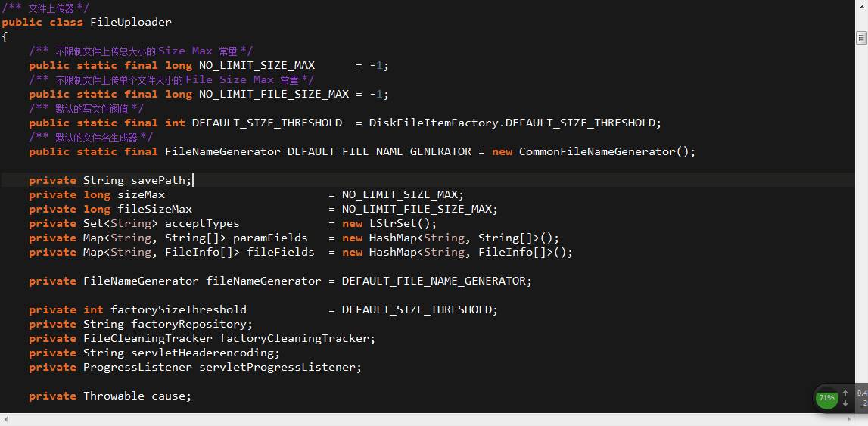The width and height of the screenshot is (868, 426).
Task: Click HashMap<String, String[]>() initializer
Action: (461, 238)
